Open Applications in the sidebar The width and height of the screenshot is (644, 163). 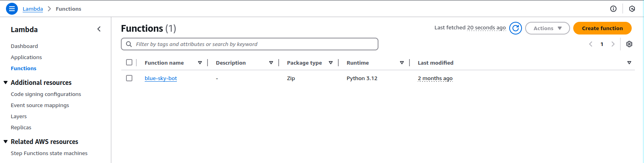[x=26, y=57]
